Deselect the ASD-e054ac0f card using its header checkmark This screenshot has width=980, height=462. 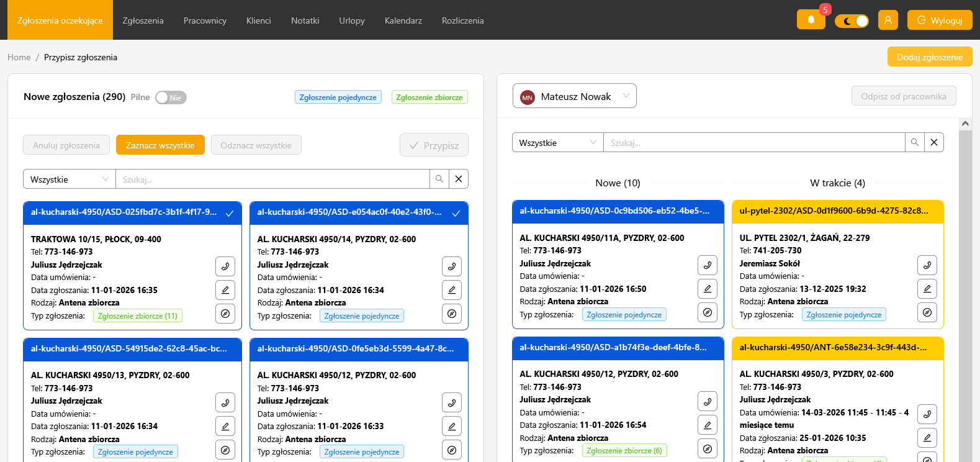pyautogui.click(x=456, y=213)
